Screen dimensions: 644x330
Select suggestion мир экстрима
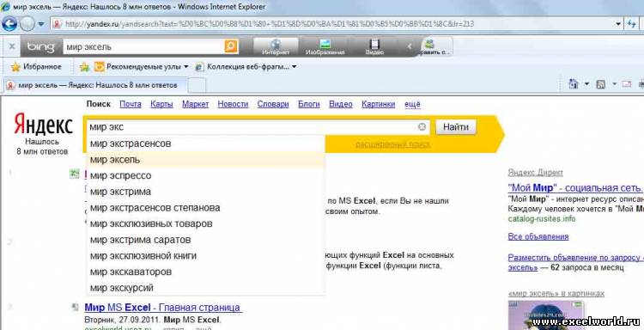206,192
